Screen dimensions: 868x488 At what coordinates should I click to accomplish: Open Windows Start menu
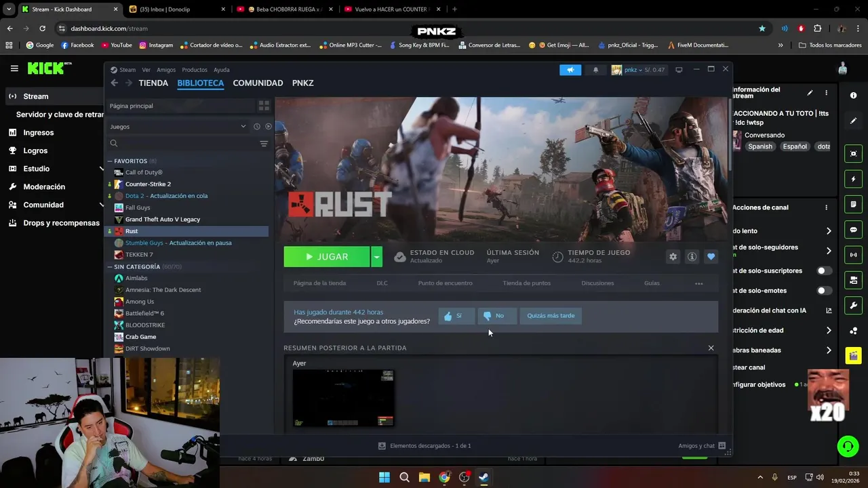[x=384, y=477]
